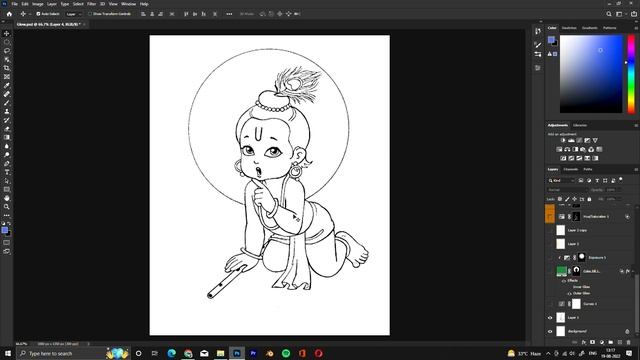Select the Eraser tool

7,129
